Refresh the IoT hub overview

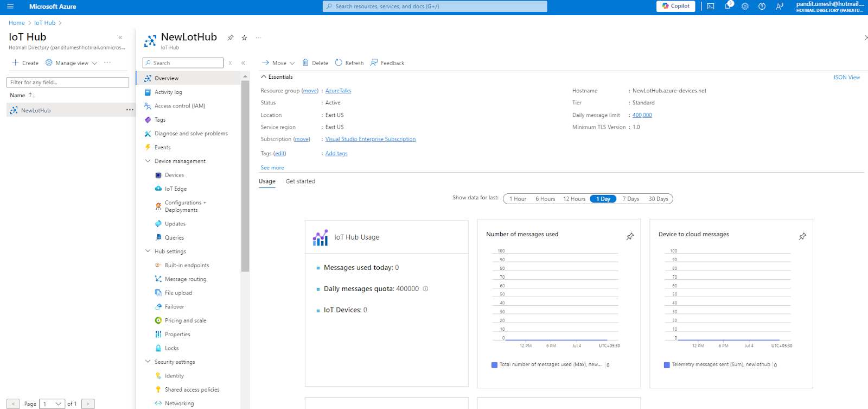pyautogui.click(x=349, y=63)
